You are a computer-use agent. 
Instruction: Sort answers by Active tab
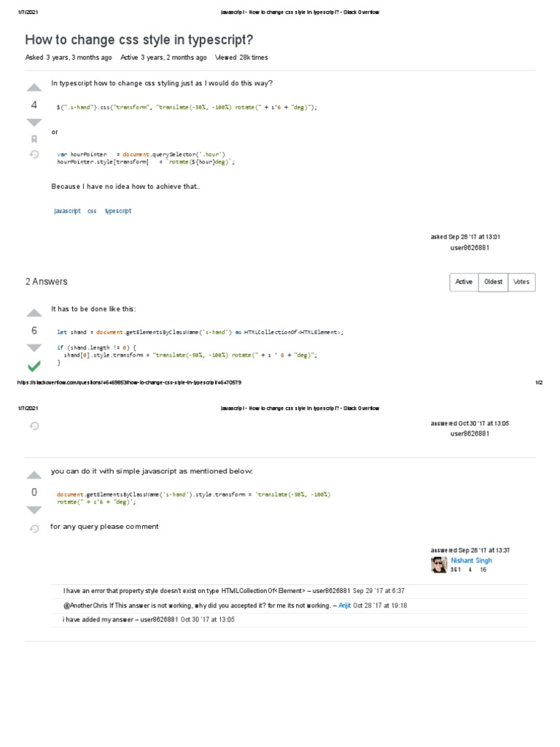[x=464, y=282]
